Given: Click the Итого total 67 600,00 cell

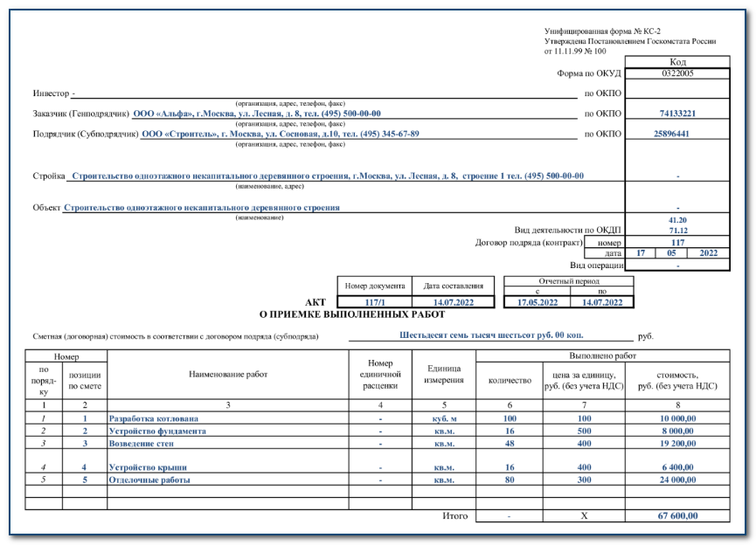Looking at the screenshot, I should tap(677, 516).
